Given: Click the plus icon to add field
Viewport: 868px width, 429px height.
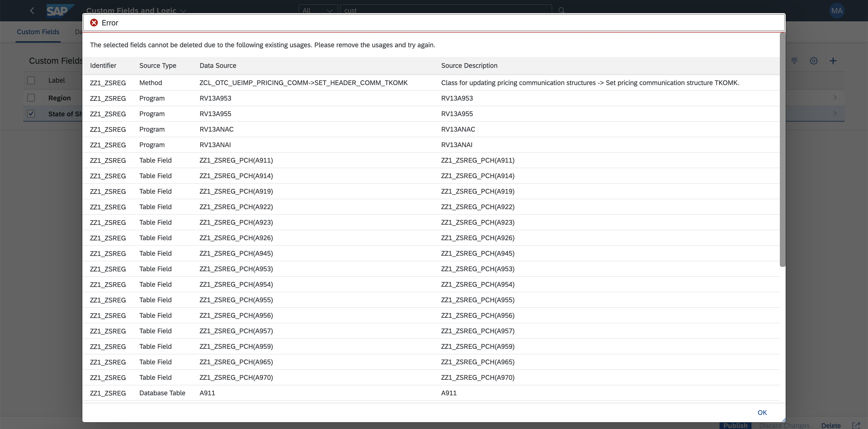Looking at the screenshot, I should [833, 61].
